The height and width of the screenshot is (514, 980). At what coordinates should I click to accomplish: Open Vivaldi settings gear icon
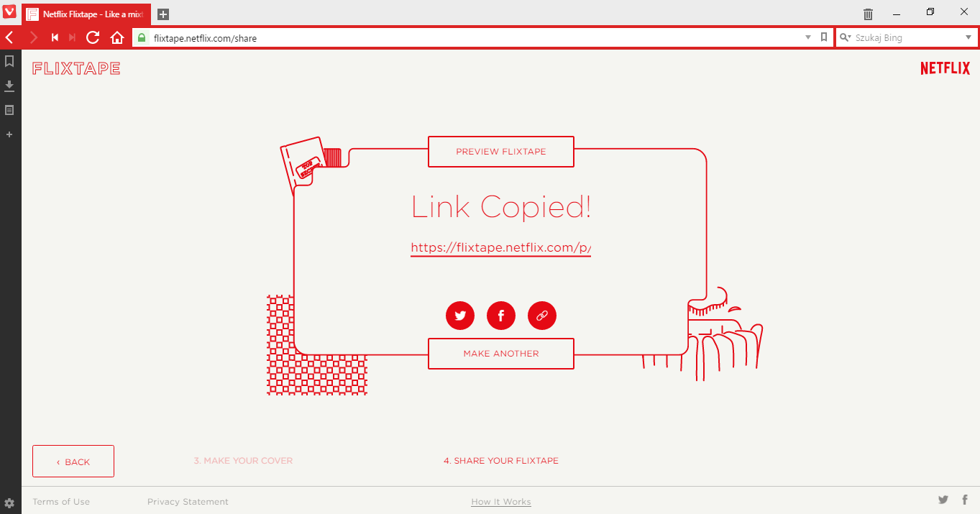click(x=9, y=502)
